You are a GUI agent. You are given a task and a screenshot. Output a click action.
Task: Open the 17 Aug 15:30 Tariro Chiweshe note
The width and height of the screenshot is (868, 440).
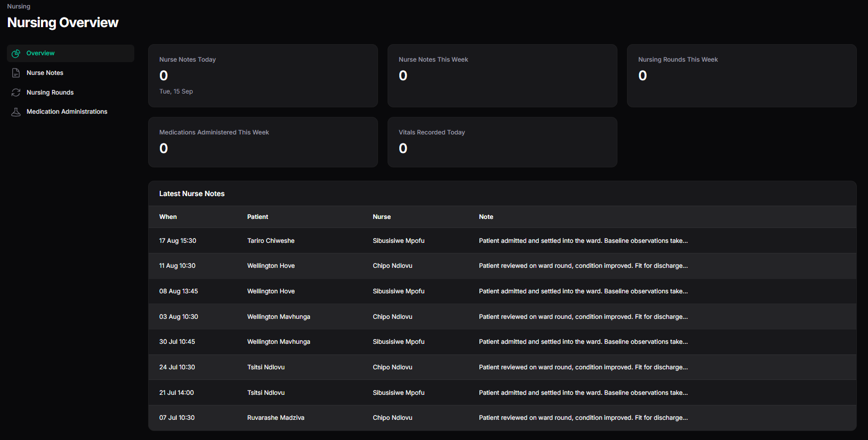(x=502, y=241)
